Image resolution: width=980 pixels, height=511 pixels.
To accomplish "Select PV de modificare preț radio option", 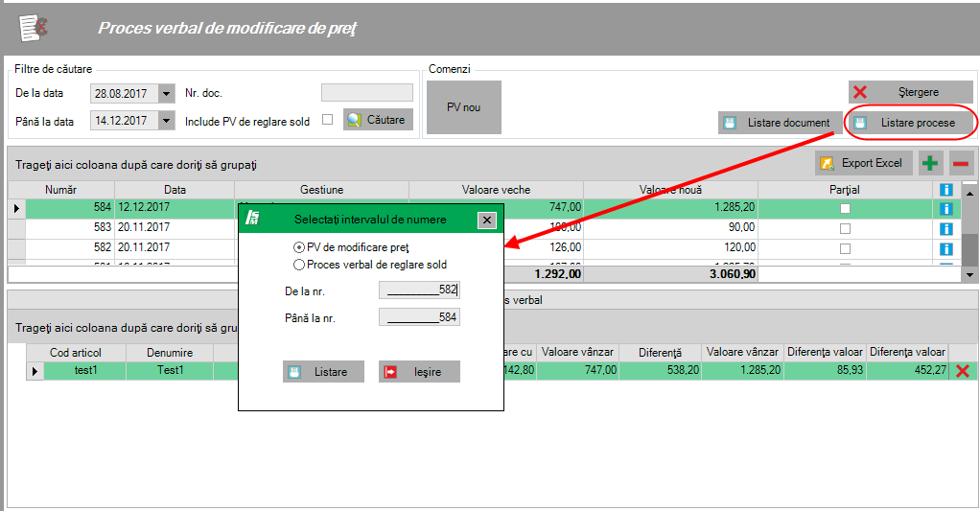I will coord(299,247).
